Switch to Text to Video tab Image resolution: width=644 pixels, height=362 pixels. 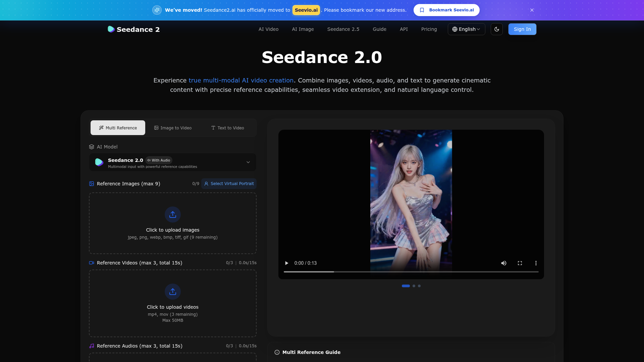click(228, 128)
